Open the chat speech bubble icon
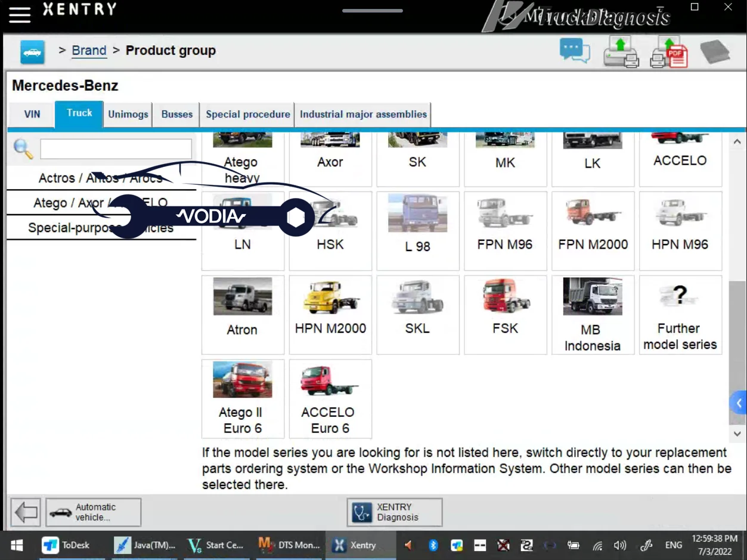The image size is (747, 560). (x=575, y=50)
